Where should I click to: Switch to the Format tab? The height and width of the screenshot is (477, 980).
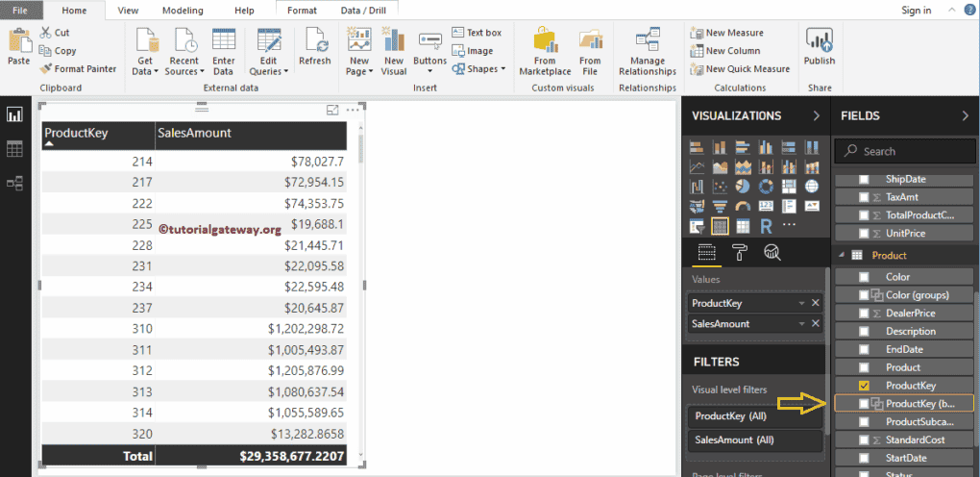pyautogui.click(x=302, y=10)
